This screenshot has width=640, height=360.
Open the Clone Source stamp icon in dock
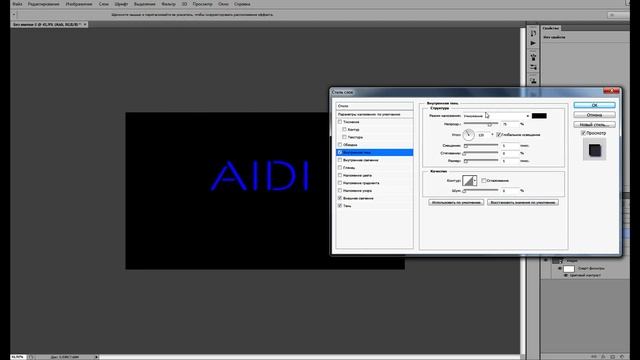point(533,81)
